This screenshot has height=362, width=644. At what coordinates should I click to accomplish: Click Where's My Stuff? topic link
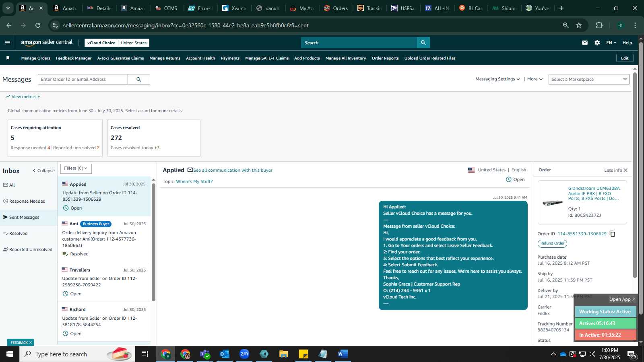[x=194, y=181]
